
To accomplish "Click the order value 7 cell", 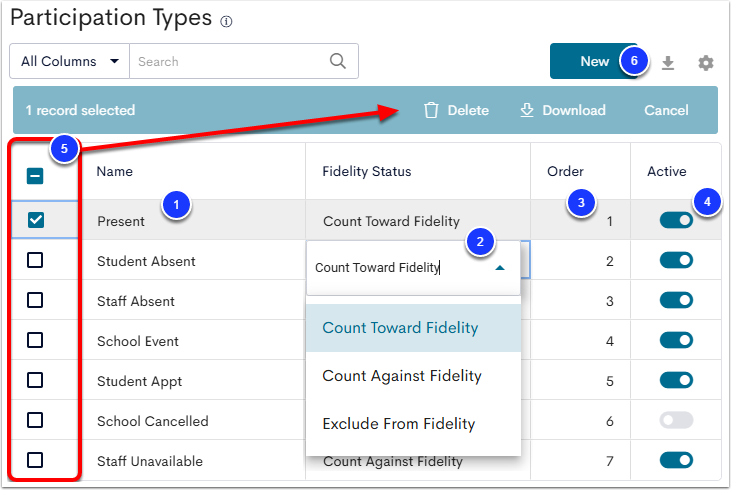I will (x=580, y=461).
